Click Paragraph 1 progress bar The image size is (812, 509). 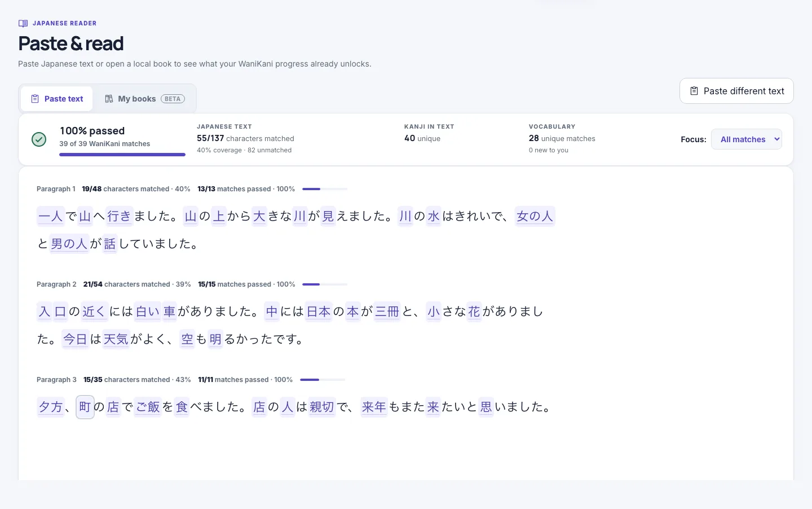(x=325, y=189)
